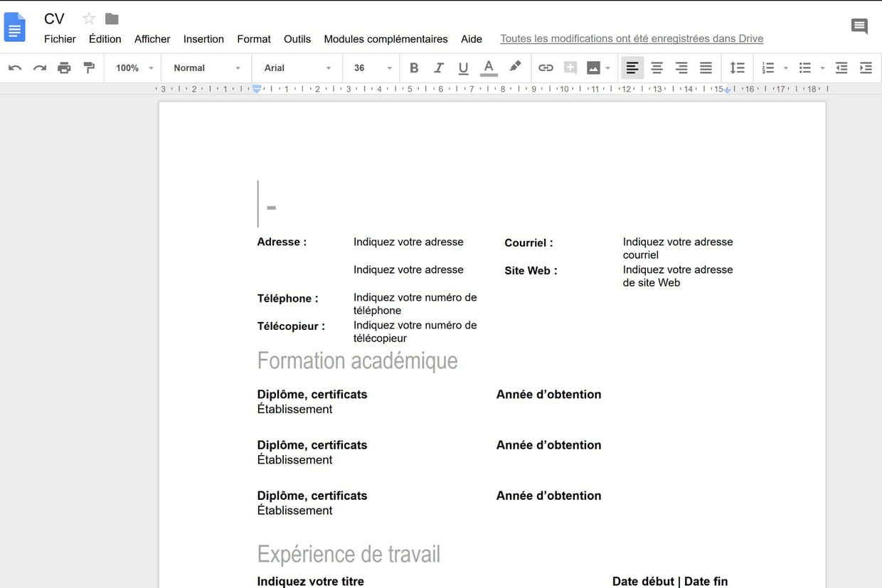Click the Bulleted list icon
This screenshot has height=588, width=882.
(x=805, y=68)
